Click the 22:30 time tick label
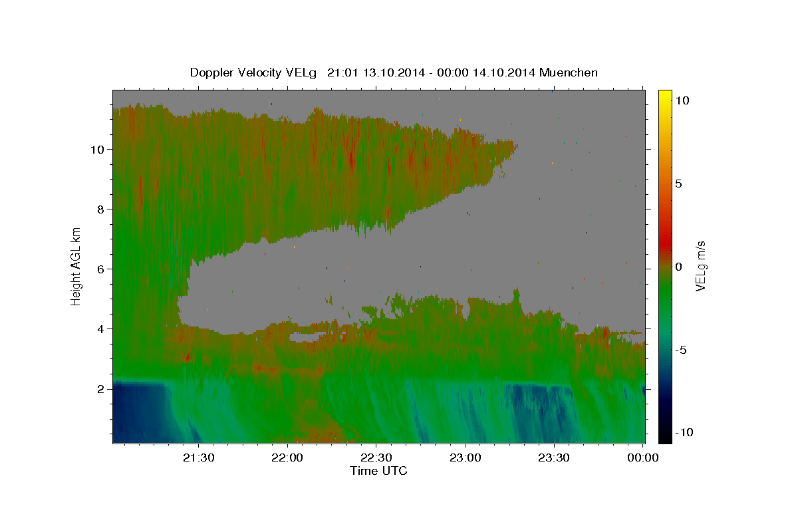This screenshot has width=798, height=532. click(376, 458)
